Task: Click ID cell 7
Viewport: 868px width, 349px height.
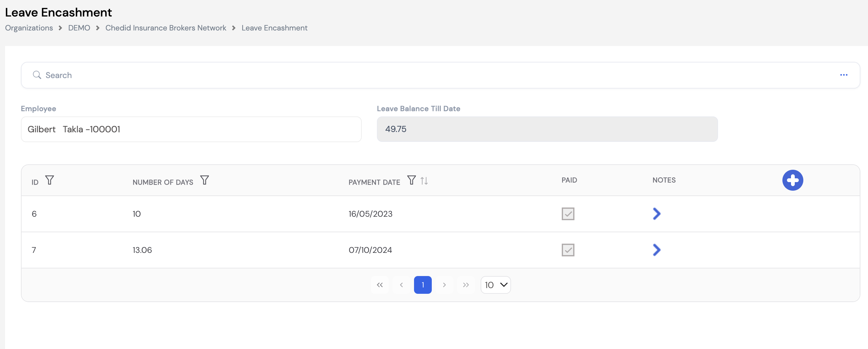Action: pyautogui.click(x=34, y=250)
